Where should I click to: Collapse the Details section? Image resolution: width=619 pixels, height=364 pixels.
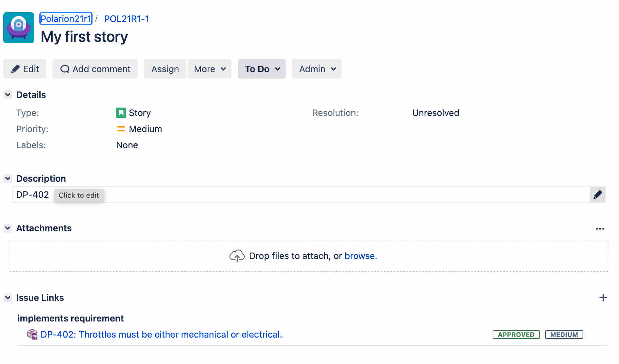pos(8,95)
